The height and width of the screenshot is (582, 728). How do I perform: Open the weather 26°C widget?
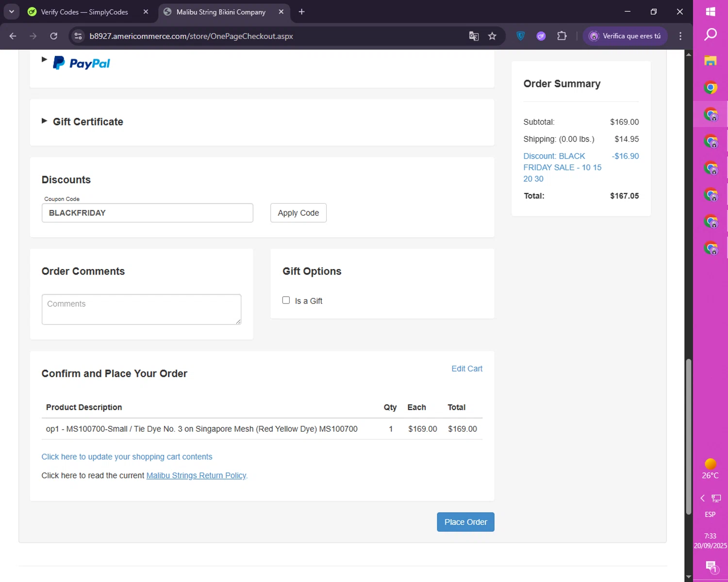(x=711, y=469)
